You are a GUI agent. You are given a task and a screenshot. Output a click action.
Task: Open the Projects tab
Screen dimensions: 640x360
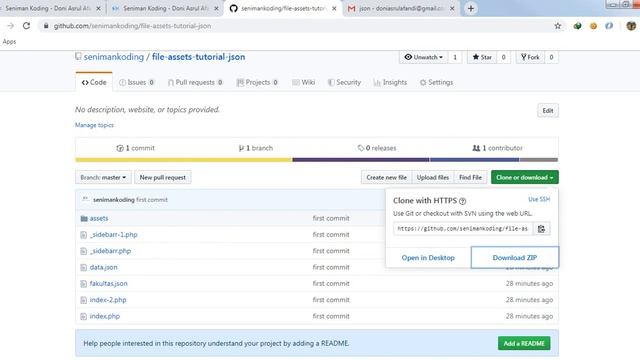click(258, 82)
